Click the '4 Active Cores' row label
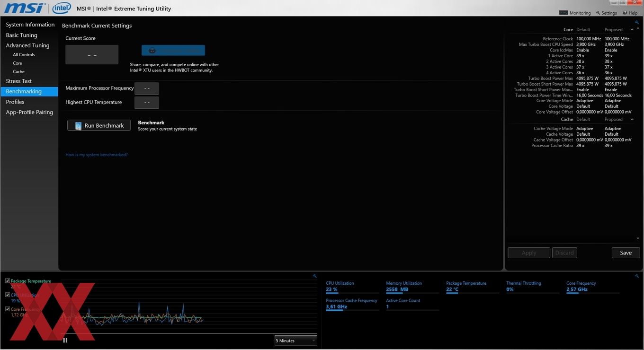The image size is (644, 350). coord(560,73)
